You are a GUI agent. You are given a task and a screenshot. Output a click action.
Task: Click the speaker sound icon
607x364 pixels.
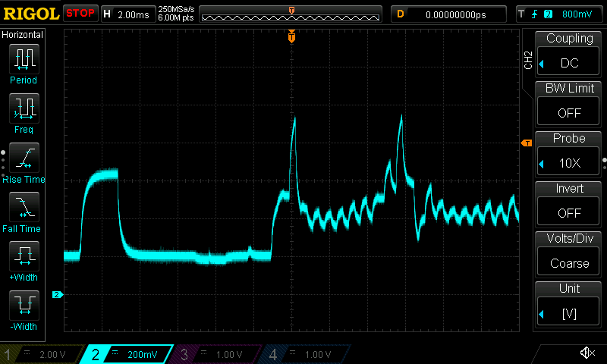coord(587,353)
